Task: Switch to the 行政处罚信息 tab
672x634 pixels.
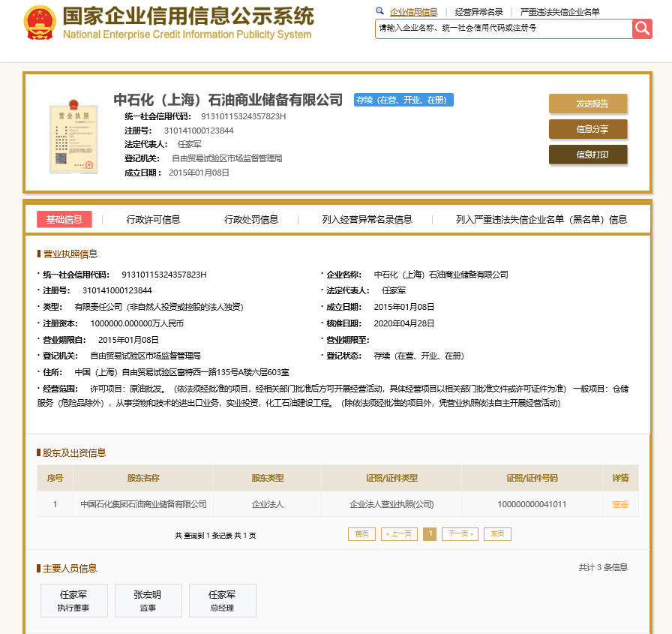Action: click(251, 220)
